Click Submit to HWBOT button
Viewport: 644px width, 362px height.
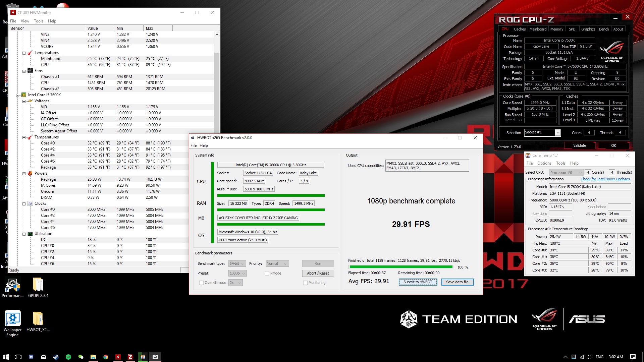(418, 282)
